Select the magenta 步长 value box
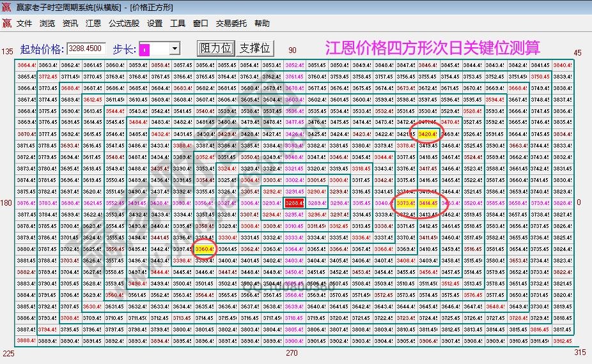The width and height of the screenshot is (592, 364). (x=144, y=49)
